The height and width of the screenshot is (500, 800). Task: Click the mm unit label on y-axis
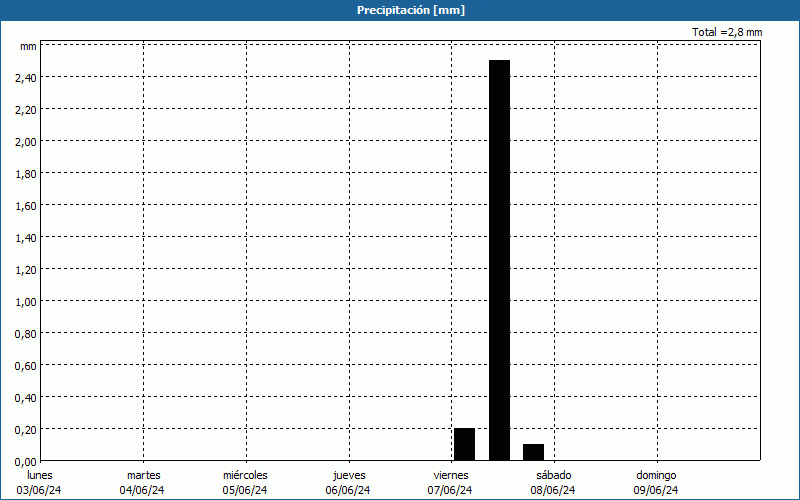tap(28, 46)
